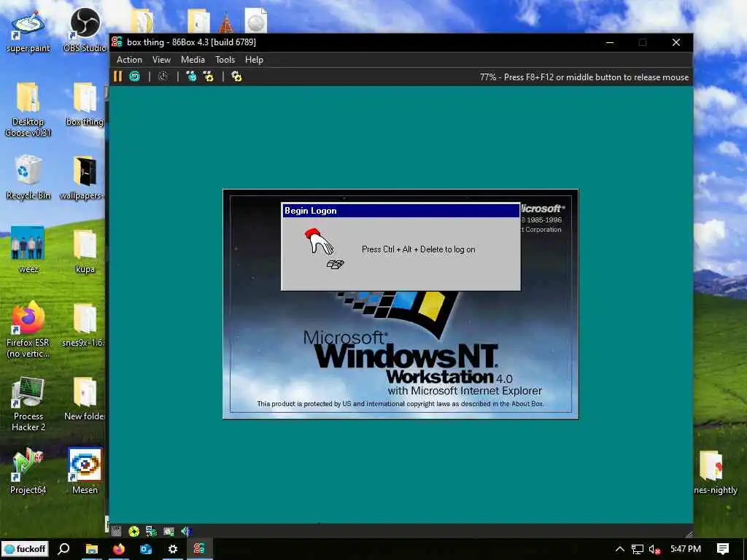Select the New folder desktop icon

tap(85, 399)
